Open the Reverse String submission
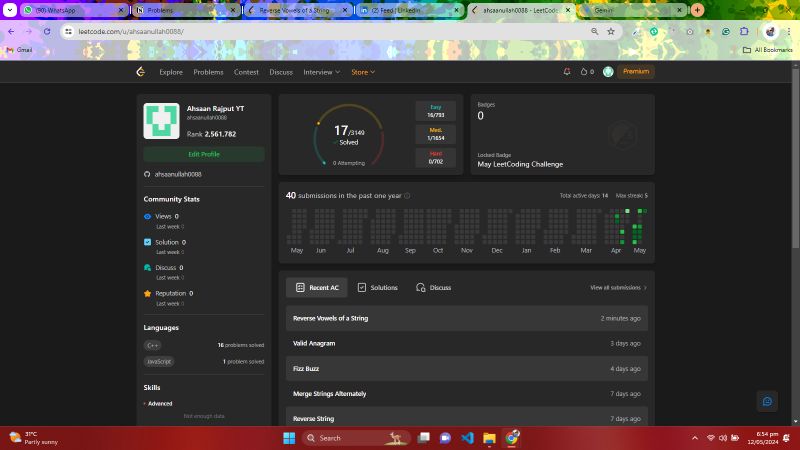 point(467,418)
